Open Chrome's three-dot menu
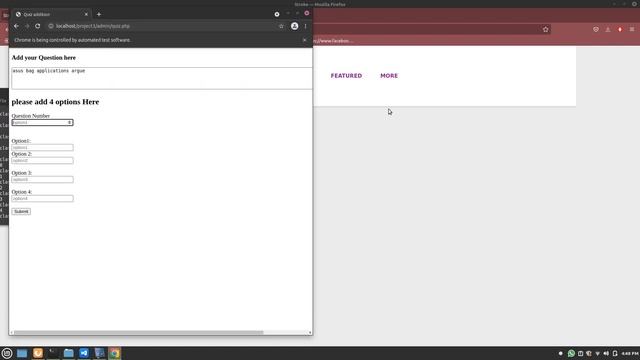The height and width of the screenshot is (360, 640). pos(305,26)
